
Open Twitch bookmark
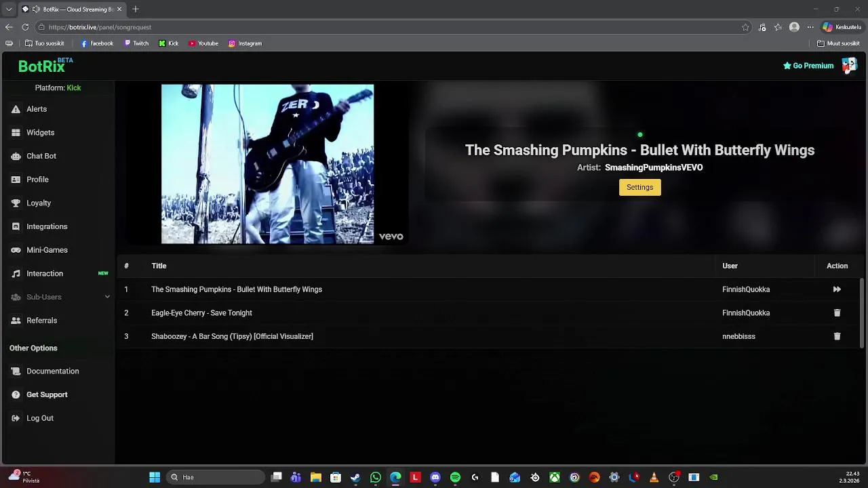(136, 43)
